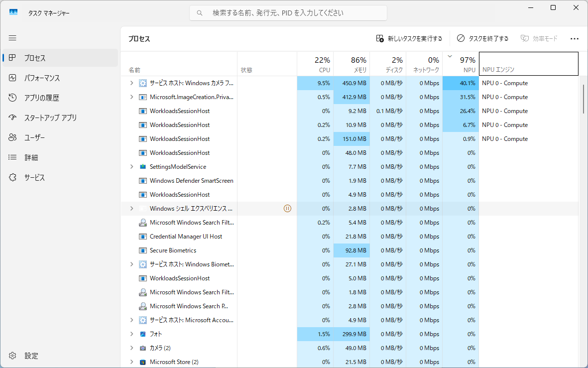Viewport: 588px width, 368px height.
Task: Click the suspended pause icon on Windows シェル row
Action: (x=287, y=209)
